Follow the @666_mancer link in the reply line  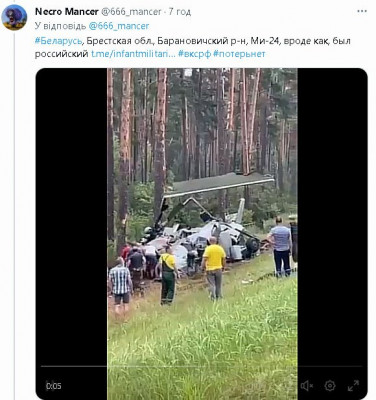(x=119, y=26)
